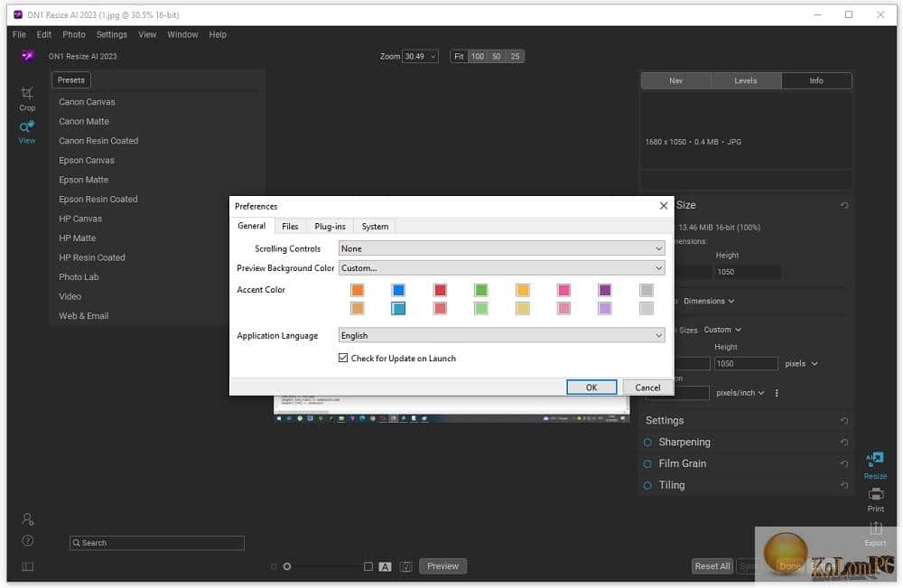This screenshot has height=588, width=903.
Task: Open the user account icon
Action: 28,519
